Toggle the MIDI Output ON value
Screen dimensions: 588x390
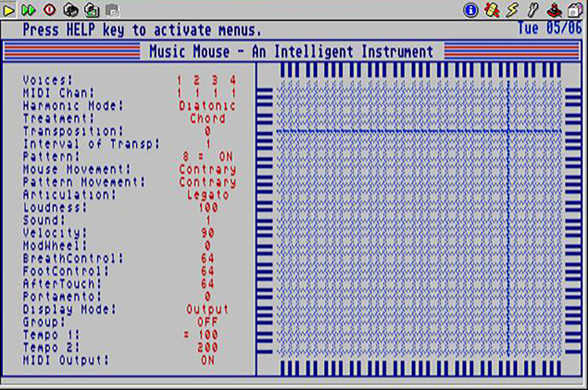pyautogui.click(x=207, y=361)
